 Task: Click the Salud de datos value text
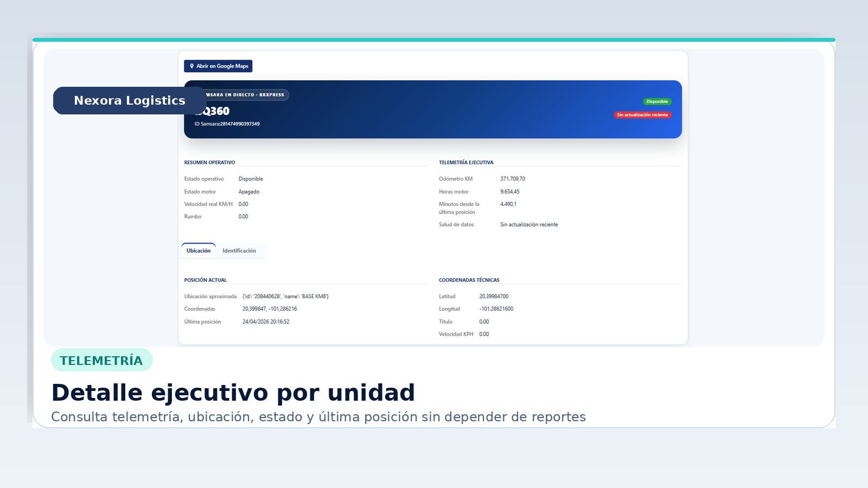pos(529,224)
